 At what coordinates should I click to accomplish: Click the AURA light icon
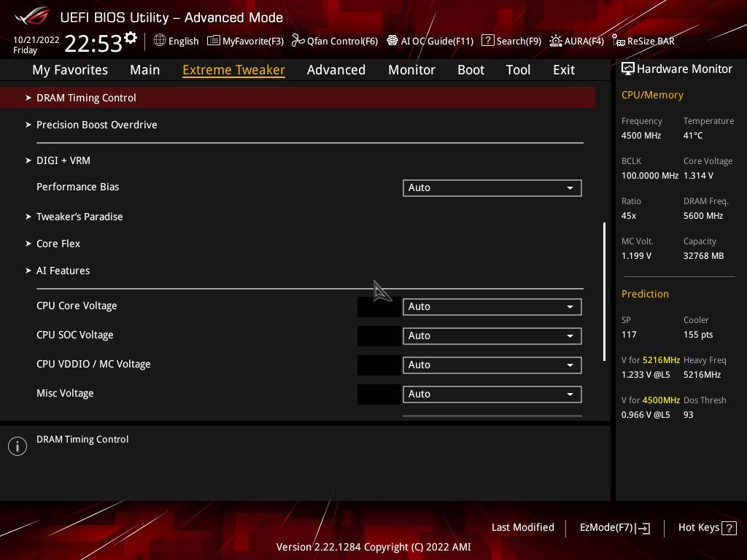(555, 41)
